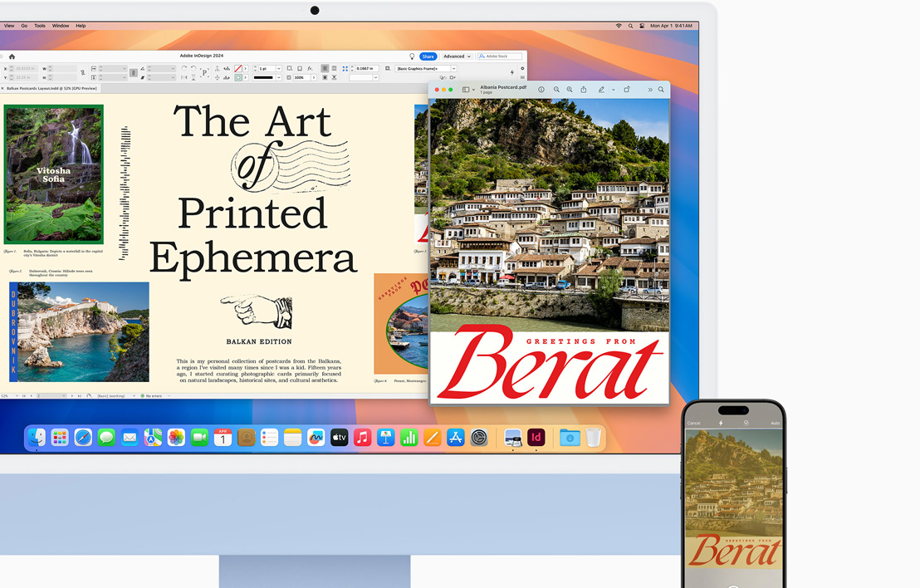The width and height of the screenshot is (920, 588).
Task: Tap Cancel on the iPhone camera screen
Action: point(694,423)
